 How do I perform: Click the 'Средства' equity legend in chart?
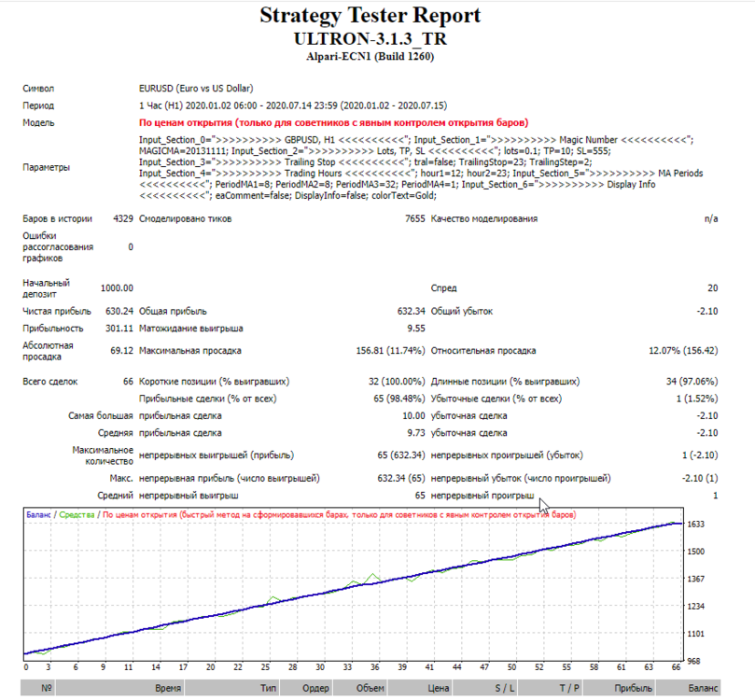(77, 514)
